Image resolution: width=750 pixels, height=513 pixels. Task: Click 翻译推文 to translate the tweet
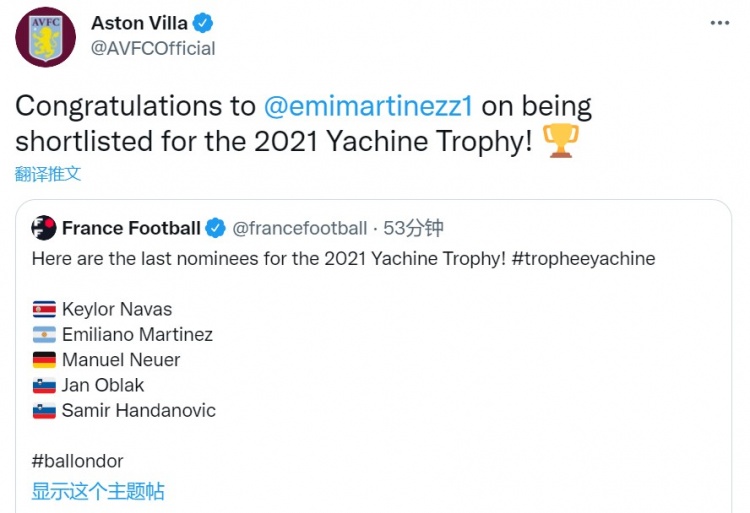[48, 174]
